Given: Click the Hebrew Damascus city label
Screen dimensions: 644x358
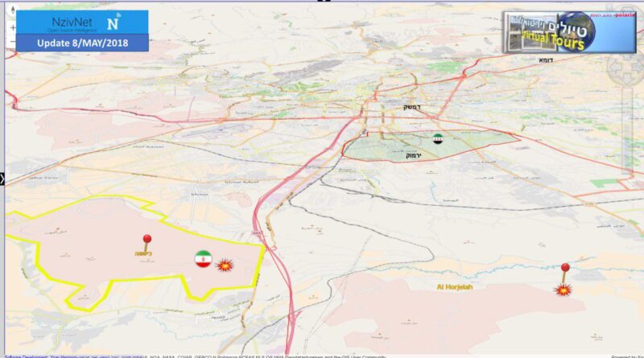Looking at the screenshot, I should (414, 107).
